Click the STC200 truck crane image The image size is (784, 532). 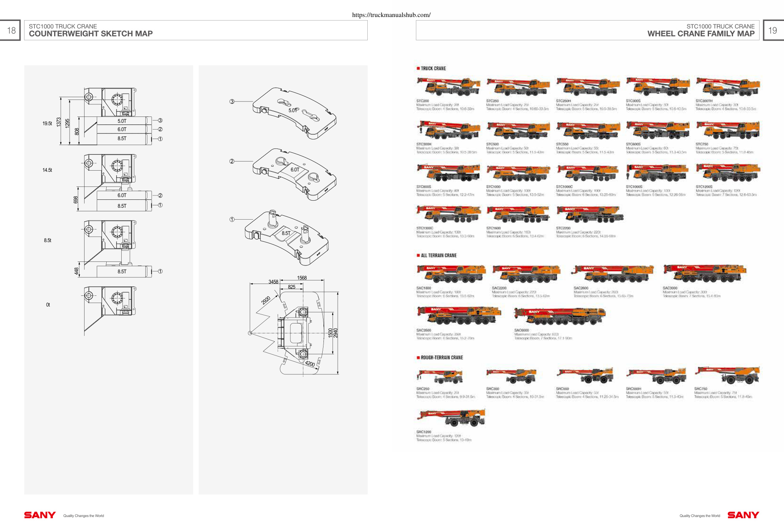point(448,86)
